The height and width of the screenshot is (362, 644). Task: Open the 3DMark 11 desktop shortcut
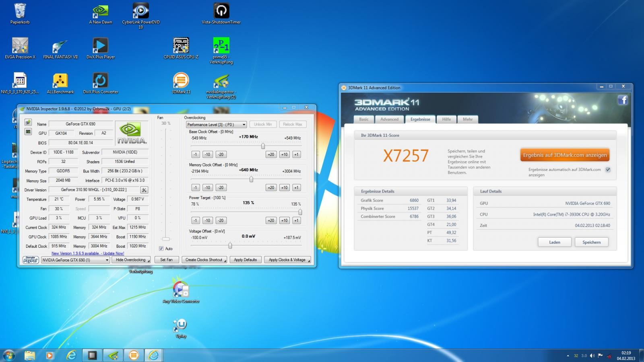181,81
